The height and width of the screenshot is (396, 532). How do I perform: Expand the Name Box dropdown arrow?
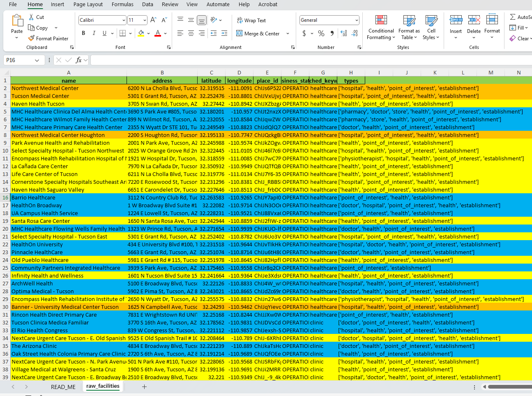[x=37, y=60]
